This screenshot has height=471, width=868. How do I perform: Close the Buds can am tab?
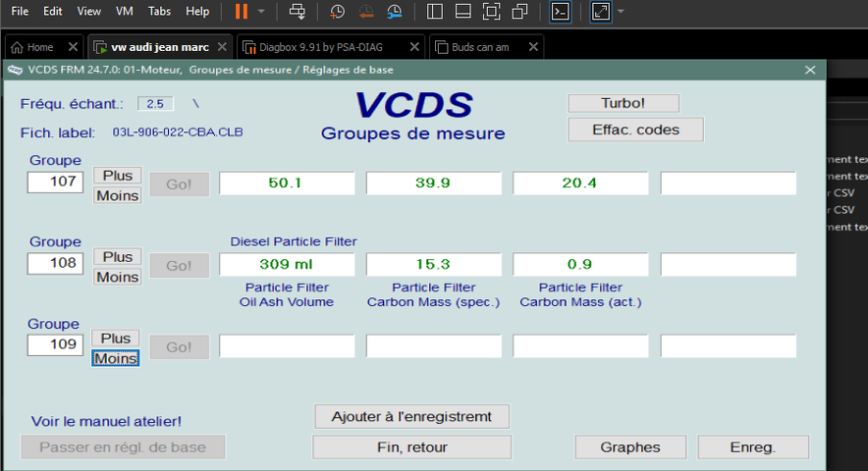click(x=533, y=47)
